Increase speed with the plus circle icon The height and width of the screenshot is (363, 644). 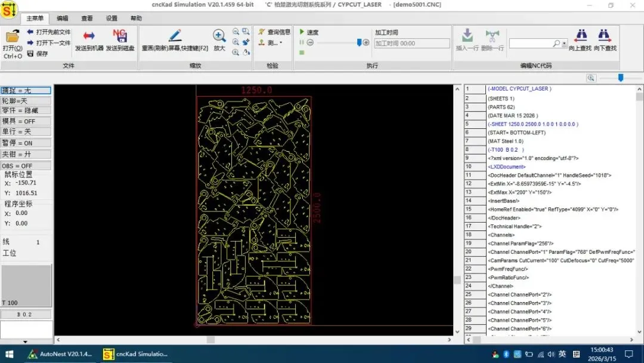(366, 42)
